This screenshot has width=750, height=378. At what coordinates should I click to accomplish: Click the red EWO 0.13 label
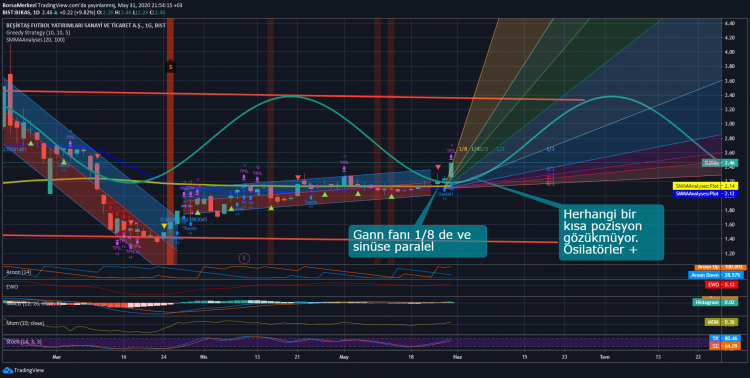721,285
